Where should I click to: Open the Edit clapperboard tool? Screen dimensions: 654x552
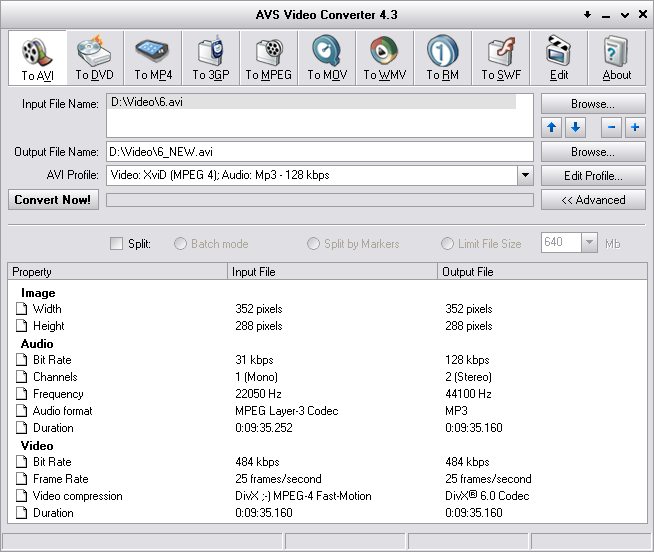559,58
